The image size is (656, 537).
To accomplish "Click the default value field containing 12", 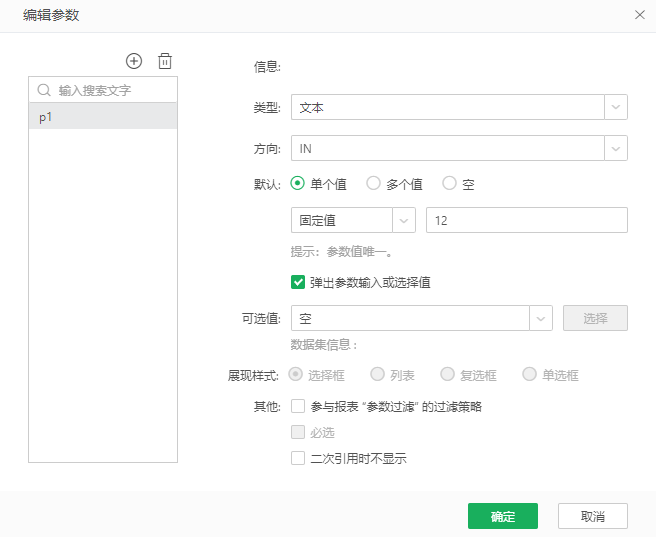I will [526, 220].
